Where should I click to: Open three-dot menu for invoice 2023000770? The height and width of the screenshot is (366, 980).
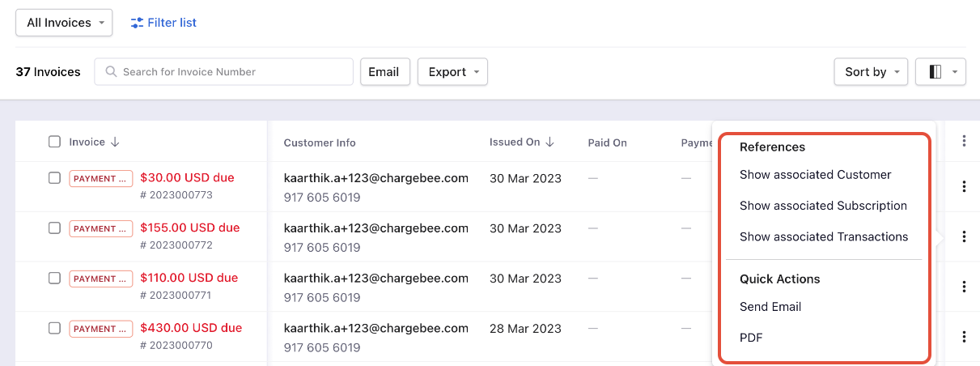tap(964, 337)
